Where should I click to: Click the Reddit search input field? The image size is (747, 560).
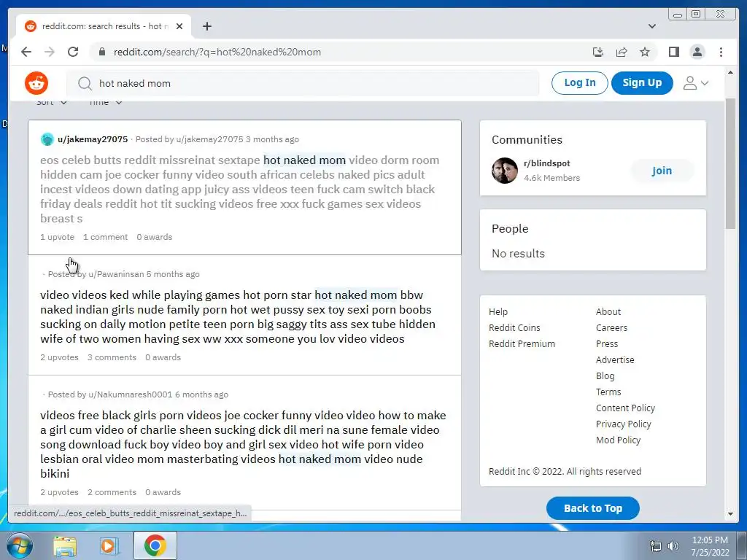pyautogui.click(x=302, y=83)
